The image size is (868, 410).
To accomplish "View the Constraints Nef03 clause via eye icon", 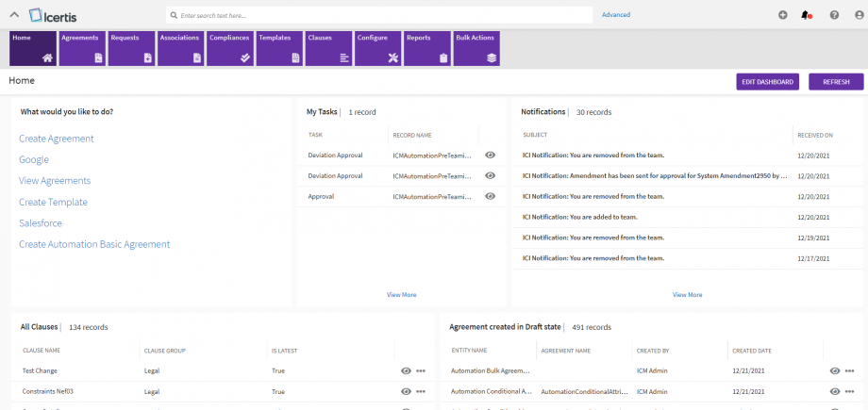I will [x=406, y=391].
